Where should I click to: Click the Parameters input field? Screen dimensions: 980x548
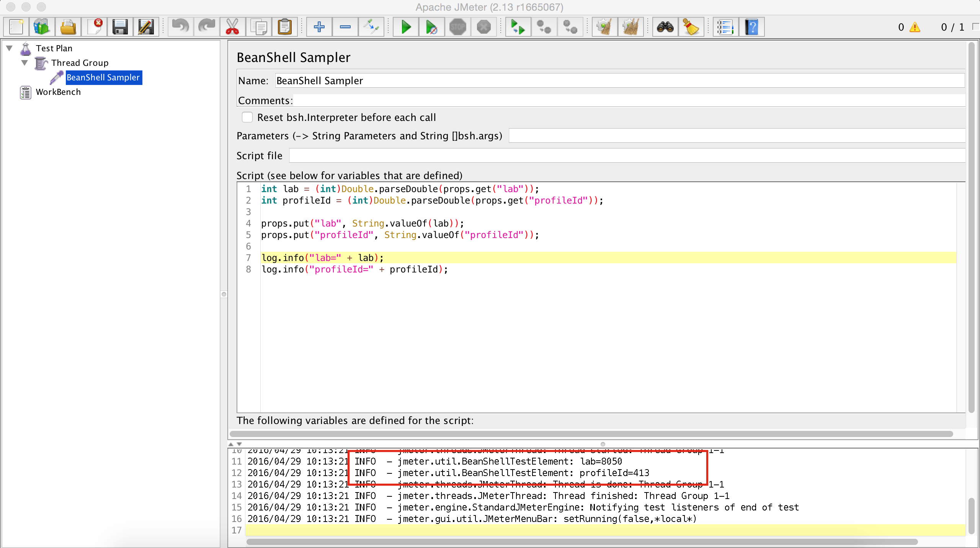(737, 136)
